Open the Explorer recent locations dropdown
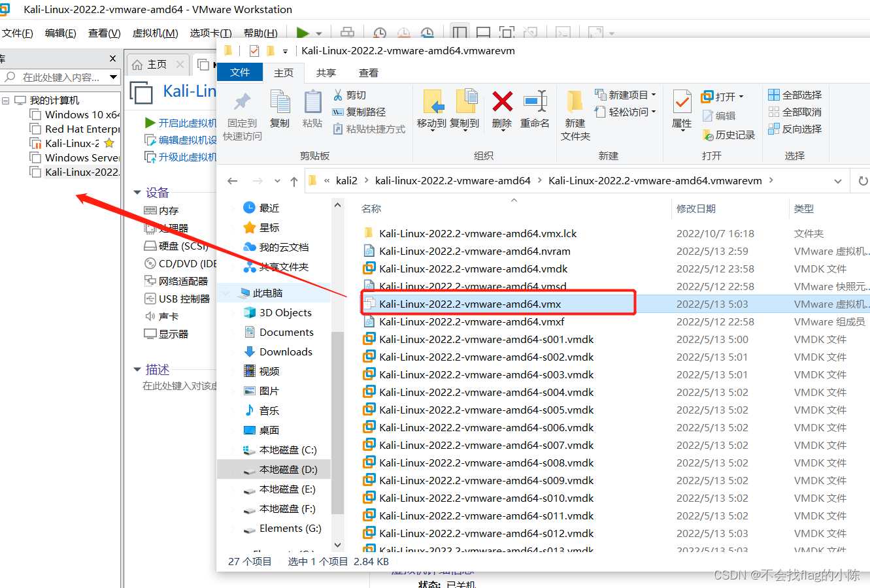This screenshot has height=588, width=870. click(x=277, y=181)
